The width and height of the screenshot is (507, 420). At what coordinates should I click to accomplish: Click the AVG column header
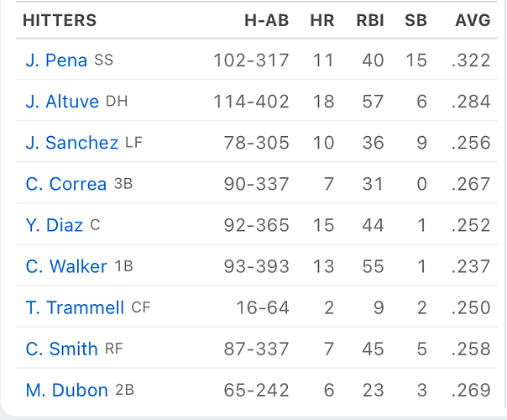click(473, 20)
